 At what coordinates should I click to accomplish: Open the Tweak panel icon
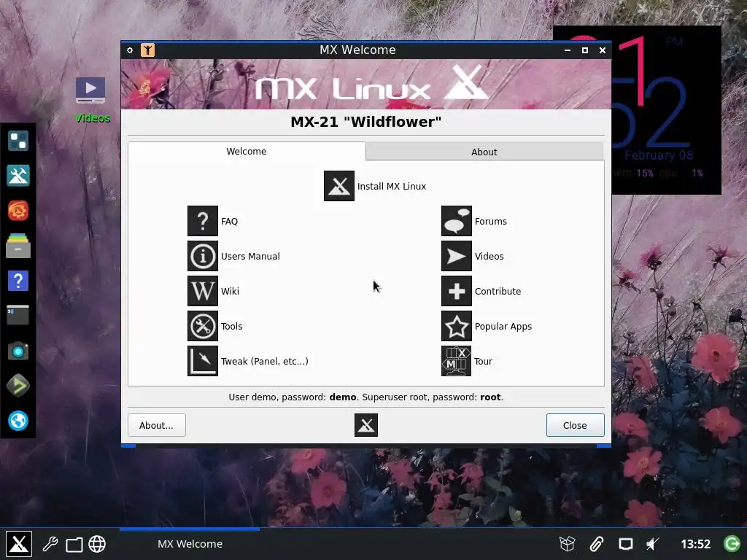tap(203, 361)
